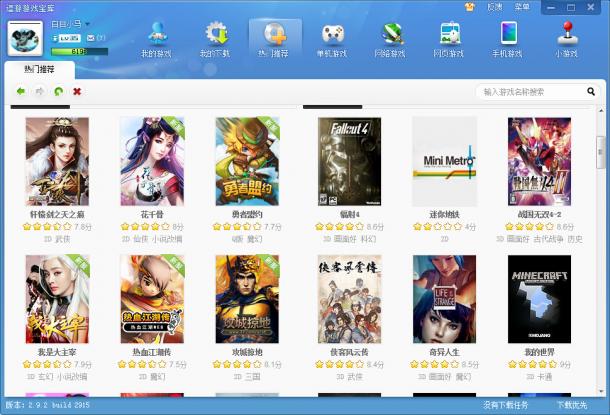The width and height of the screenshot is (610, 415).
Task: Click the skin shirt icon in title bar
Action: (470, 7)
